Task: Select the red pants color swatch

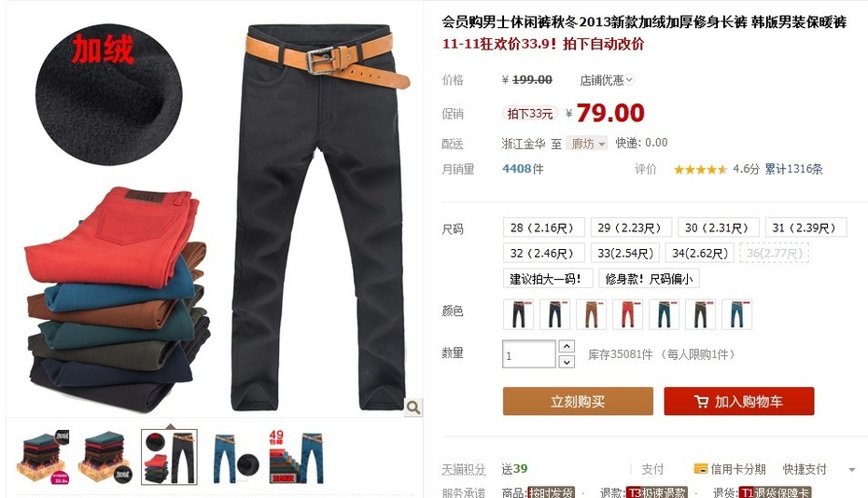Action: 628,314
